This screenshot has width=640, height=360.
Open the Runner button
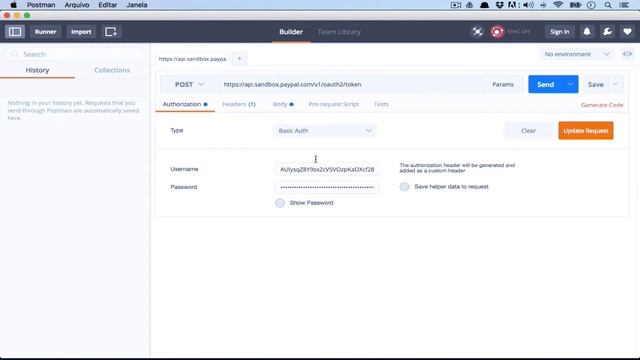pyautogui.click(x=45, y=31)
